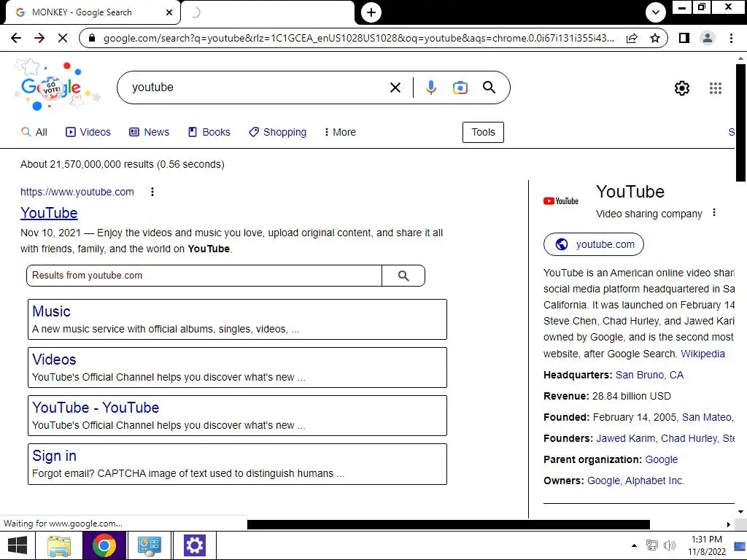Screen dimensions: 747x560
Task: Open the Jawed Karim founder link
Action: [x=625, y=438]
